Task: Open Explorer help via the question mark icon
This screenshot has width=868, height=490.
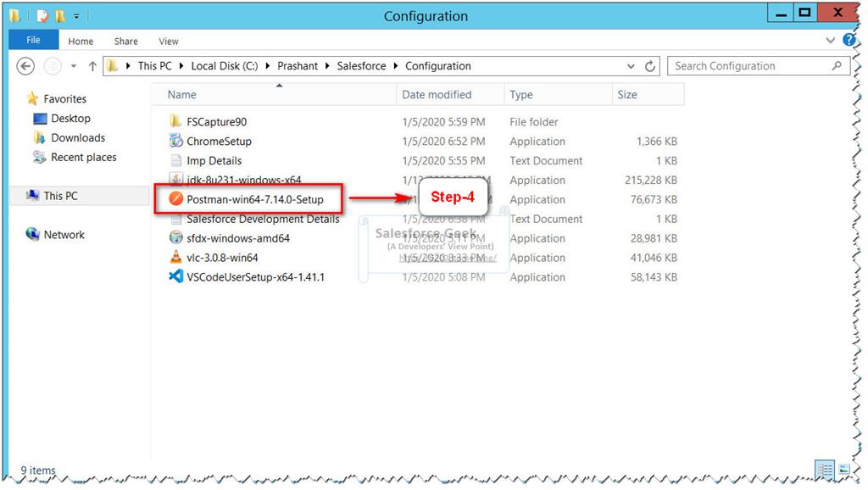Action: coord(850,40)
